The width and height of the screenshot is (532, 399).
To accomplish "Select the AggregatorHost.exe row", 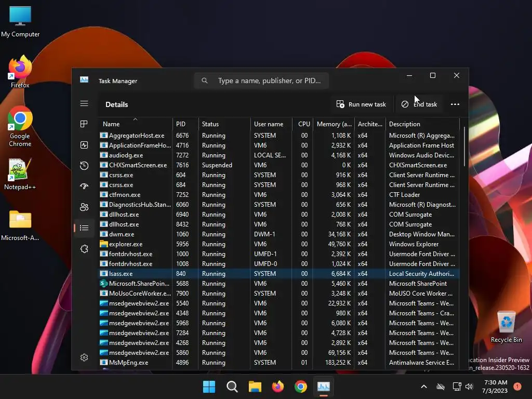I will pos(279,136).
